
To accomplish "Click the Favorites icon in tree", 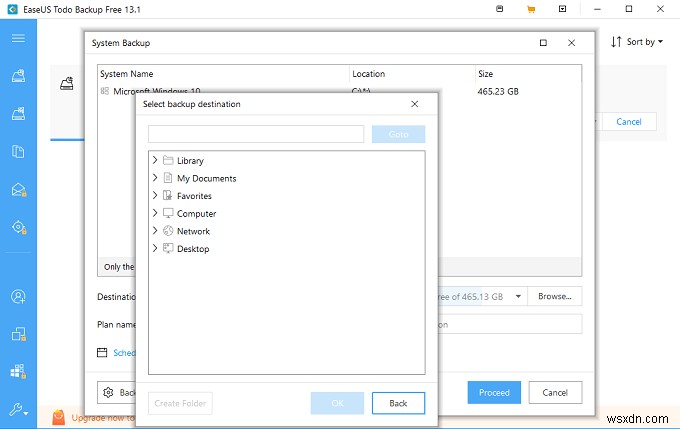I will pos(168,196).
